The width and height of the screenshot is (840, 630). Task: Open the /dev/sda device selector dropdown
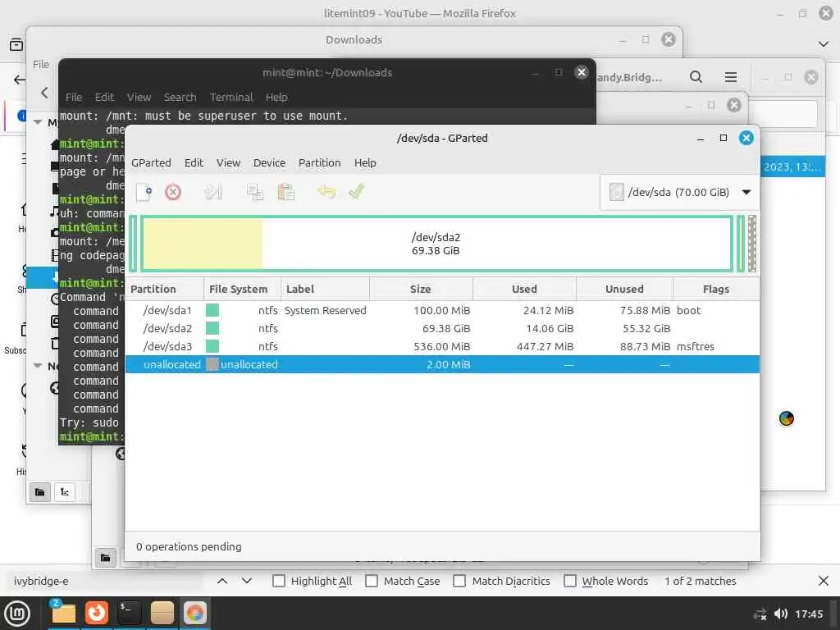(680, 192)
